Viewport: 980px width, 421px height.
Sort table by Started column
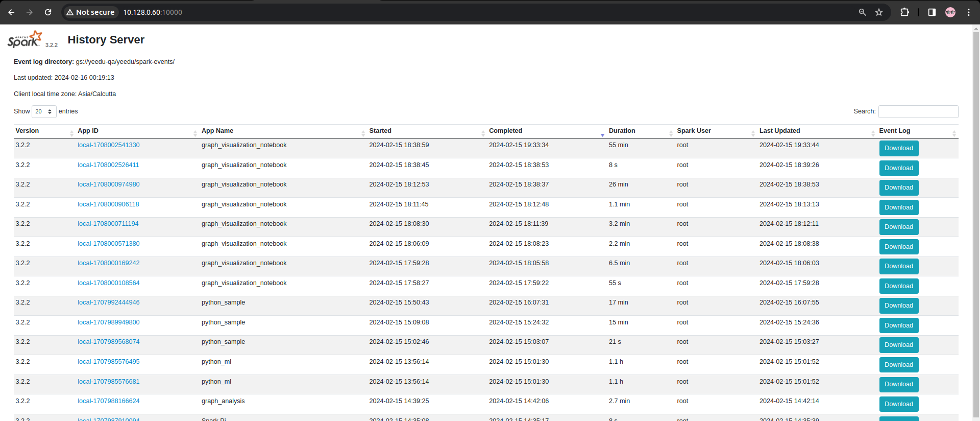(x=427, y=131)
